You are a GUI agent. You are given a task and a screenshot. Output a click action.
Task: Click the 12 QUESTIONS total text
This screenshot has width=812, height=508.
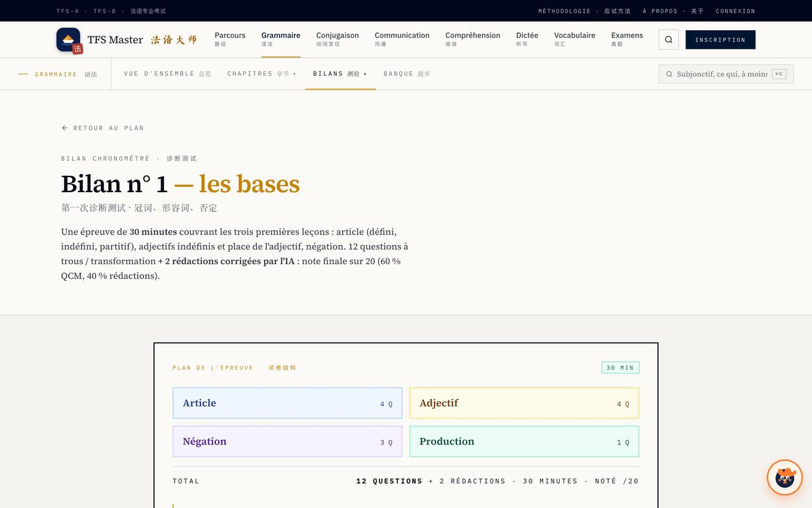click(389, 481)
